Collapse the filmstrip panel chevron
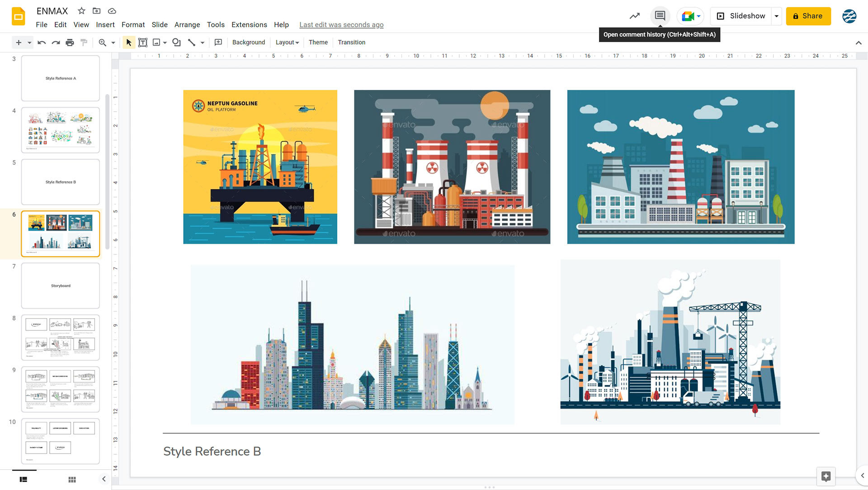 click(x=104, y=479)
